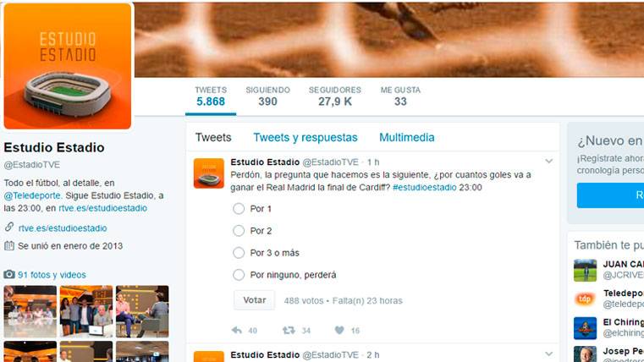Click the reply arrow icon under the poll tweet
This screenshot has height=362, width=644.
tap(237, 330)
